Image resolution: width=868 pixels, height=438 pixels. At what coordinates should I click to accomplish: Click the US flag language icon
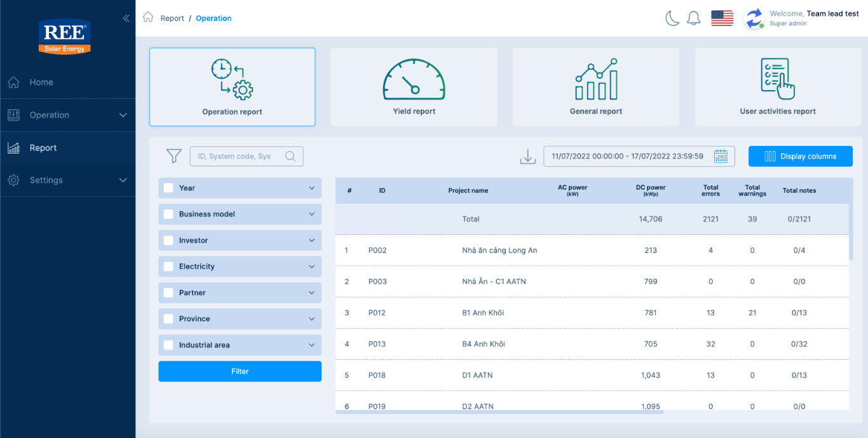coord(722,18)
